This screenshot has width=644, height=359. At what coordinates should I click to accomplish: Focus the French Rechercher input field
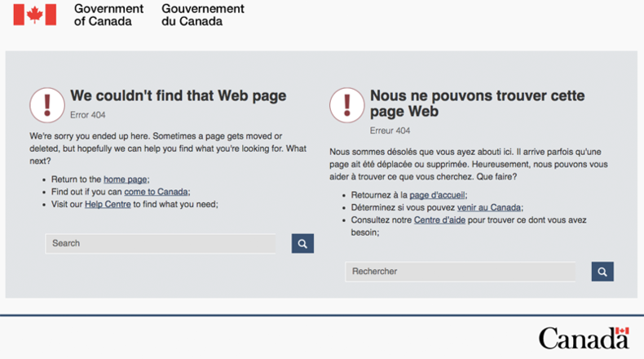[x=461, y=272]
